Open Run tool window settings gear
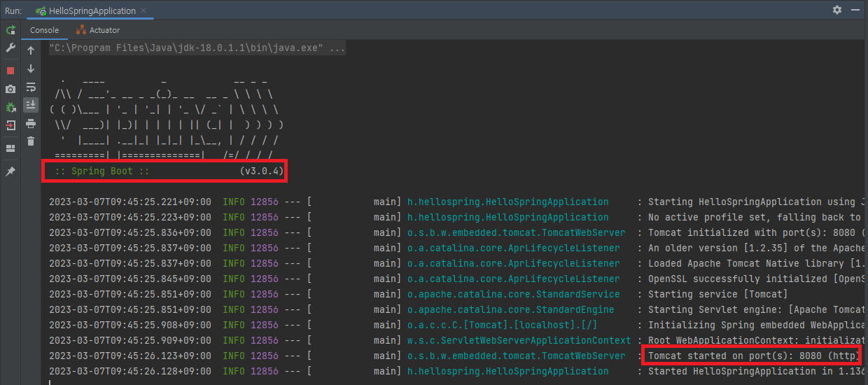 click(837, 10)
